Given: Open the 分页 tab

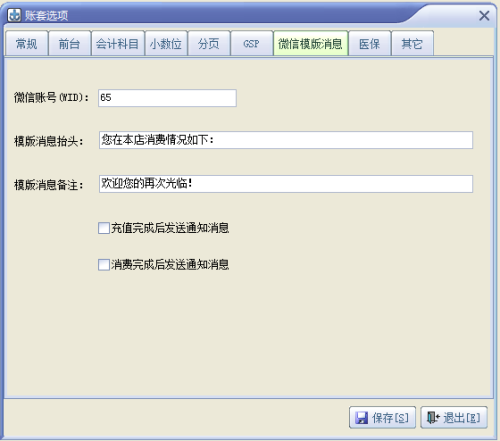Looking at the screenshot, I should click(x=209, y=43).
